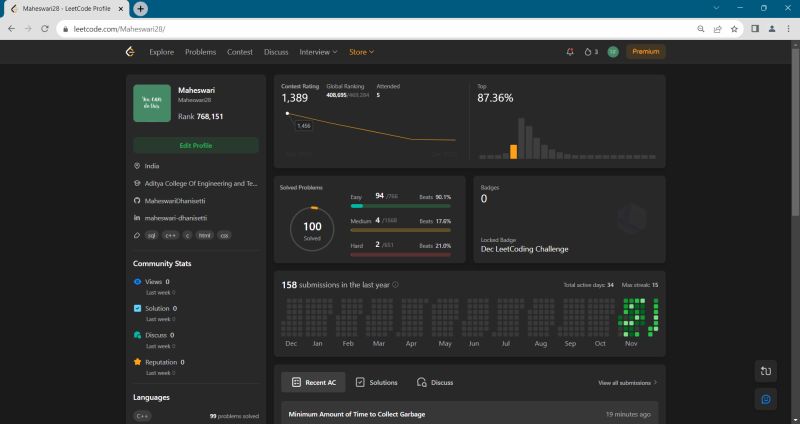Screen dimensions: 800x424
Task: Open the notifications bell icon
Action: pyautogui.click(x=570, y=51)
